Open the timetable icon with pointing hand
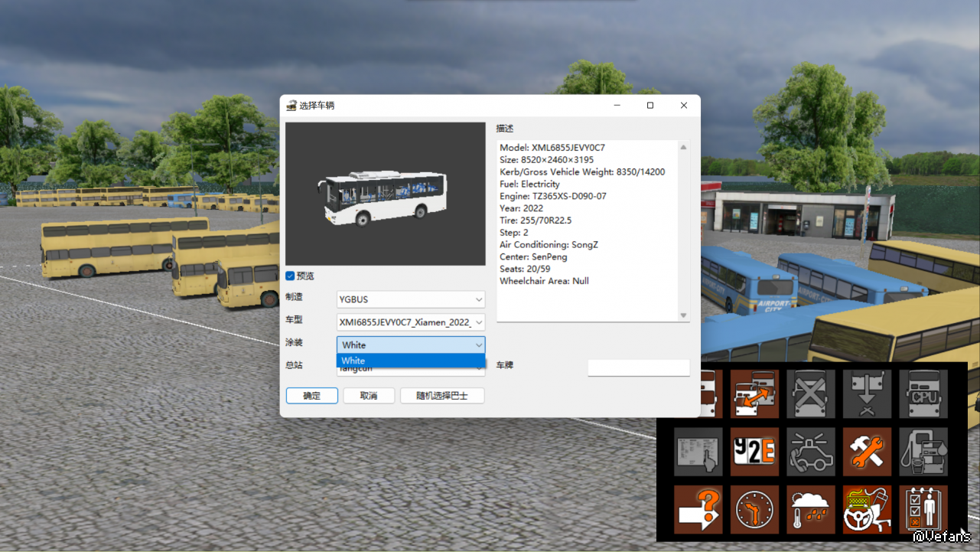 (698, 452)
